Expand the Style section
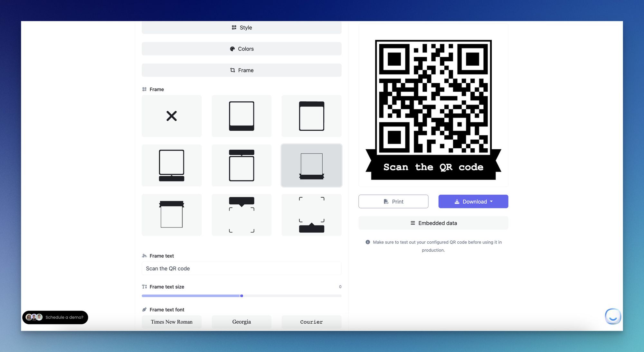The height and width of the screenshot is (352, 644). tap(241, 28)
